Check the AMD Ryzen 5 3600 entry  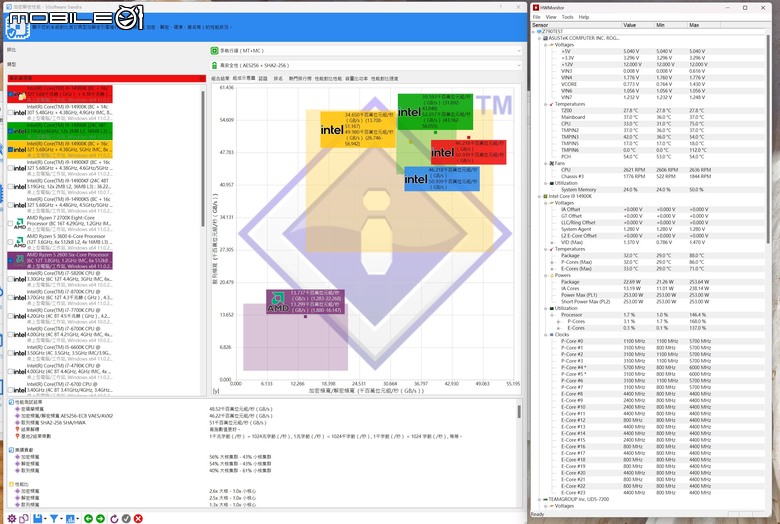tap(10, 242)
